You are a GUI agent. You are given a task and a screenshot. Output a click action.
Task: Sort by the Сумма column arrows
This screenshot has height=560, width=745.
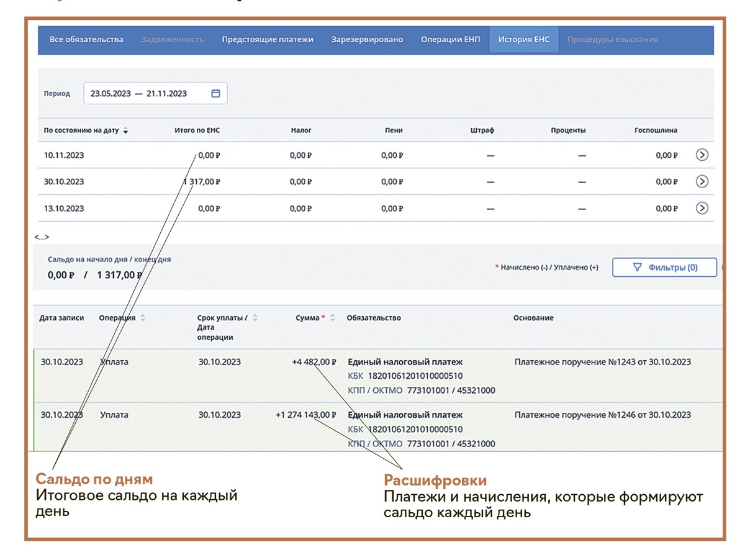point(332,318)
